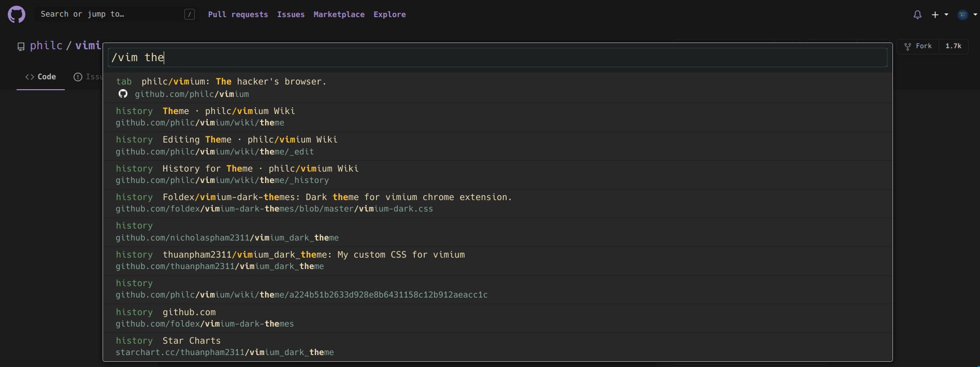Select the wiki/theme/a224b51b... history entry

click(497, 289)
